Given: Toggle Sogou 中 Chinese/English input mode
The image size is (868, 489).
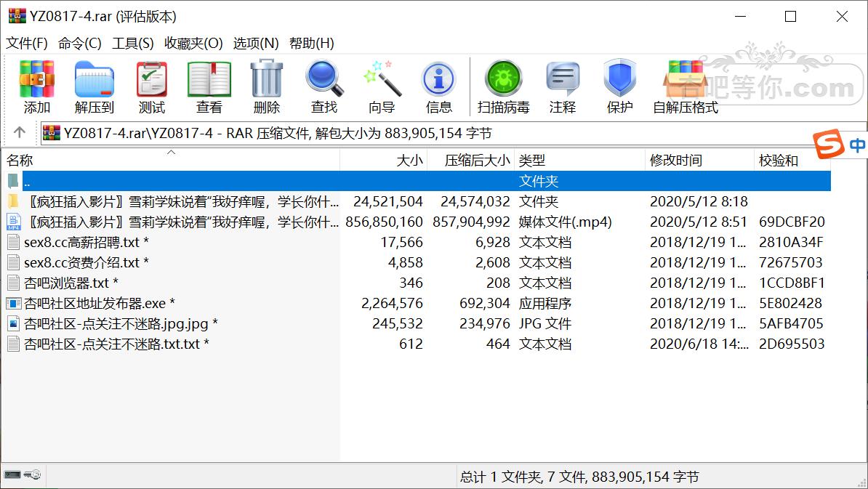Looking at the screenshot, I should (857, 145).
